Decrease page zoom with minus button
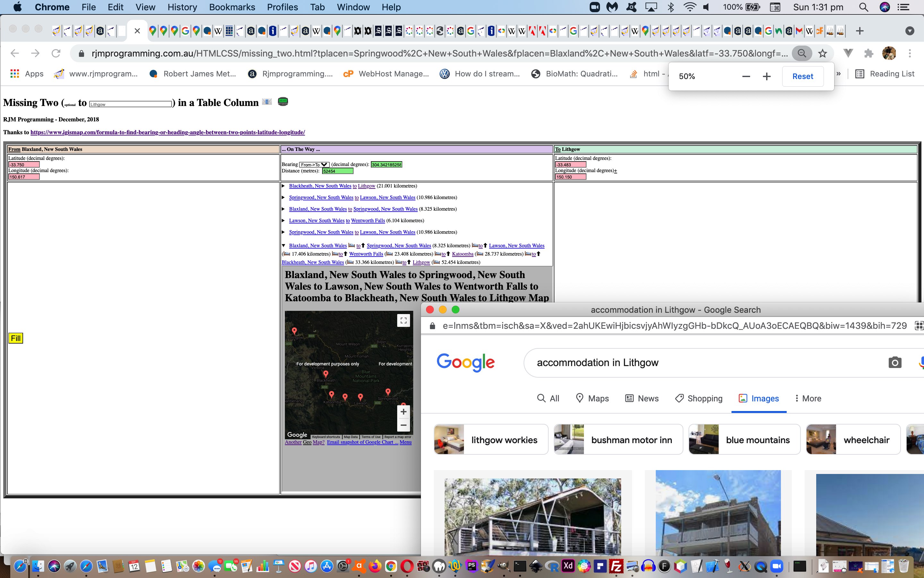924x578 pixels. (746, 76)
